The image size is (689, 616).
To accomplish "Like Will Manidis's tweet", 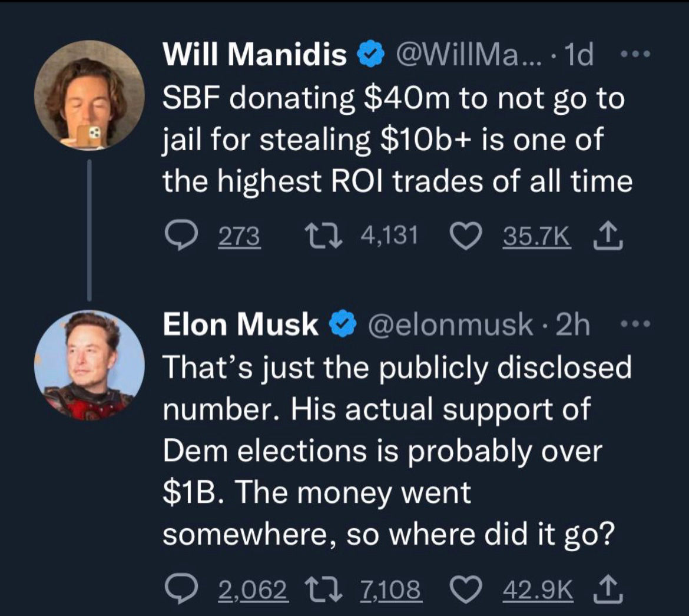I will click(x=466, y=236).
